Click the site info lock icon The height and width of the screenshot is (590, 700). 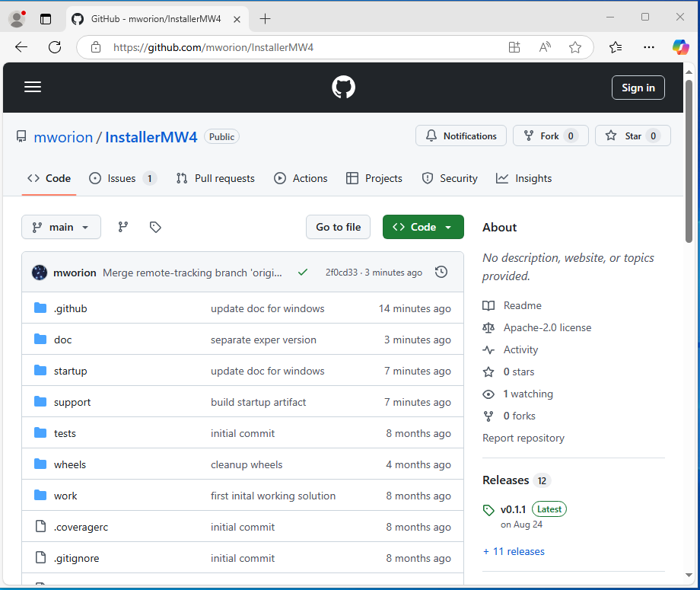click(x=96, y=47)
